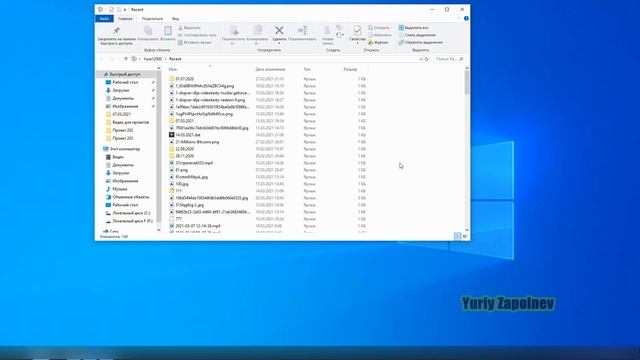Sort by the Тип column header

(307, 69)
